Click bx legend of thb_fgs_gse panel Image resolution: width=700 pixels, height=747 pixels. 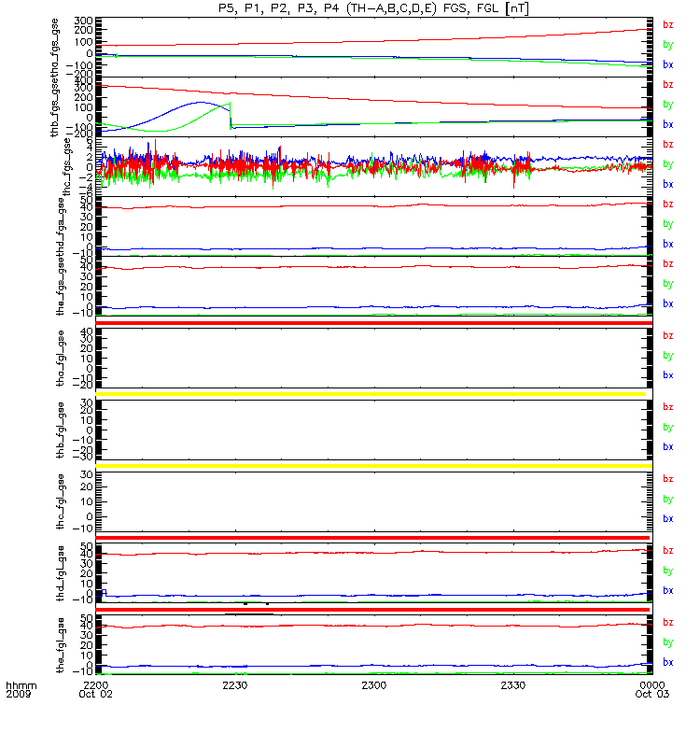tap(668, 124)
